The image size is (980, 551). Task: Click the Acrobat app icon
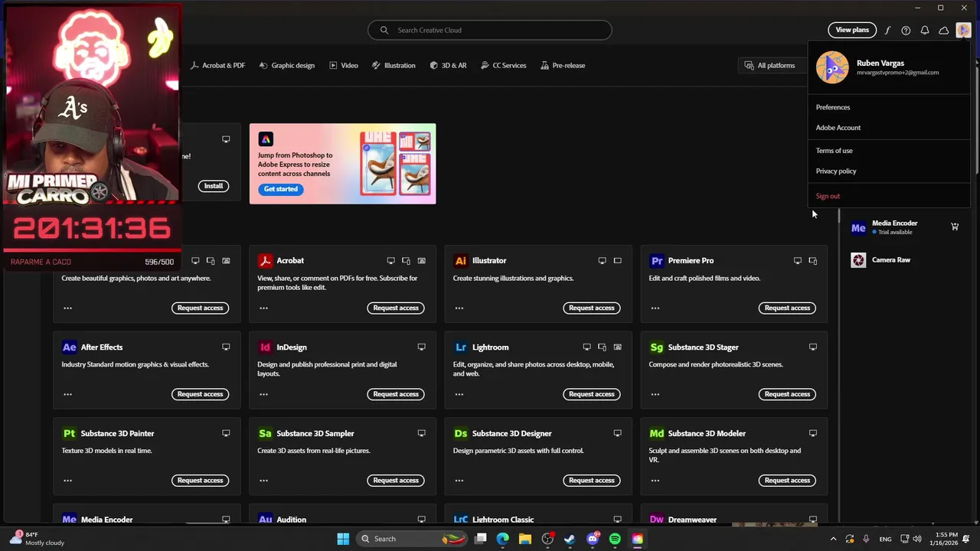tap(265, 260)
